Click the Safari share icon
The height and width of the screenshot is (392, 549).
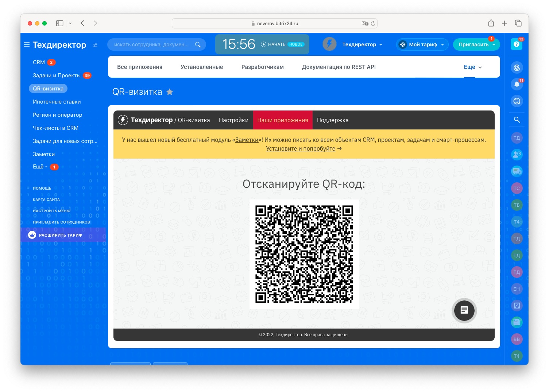click(x=491, y=23)
